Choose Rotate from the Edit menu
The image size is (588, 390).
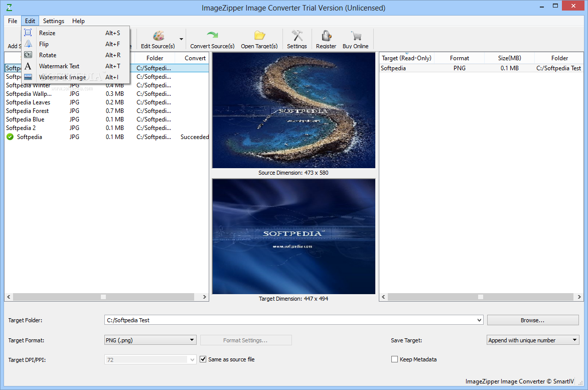tap(76, 55)
